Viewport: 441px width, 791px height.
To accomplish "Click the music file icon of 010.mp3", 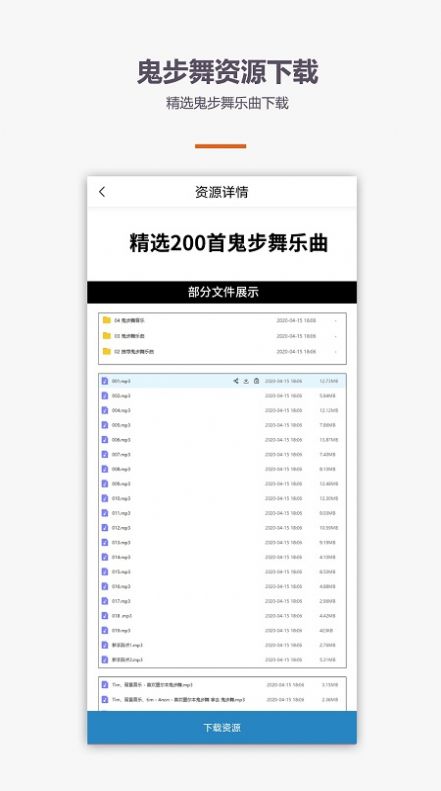I will tap(105, 498).
